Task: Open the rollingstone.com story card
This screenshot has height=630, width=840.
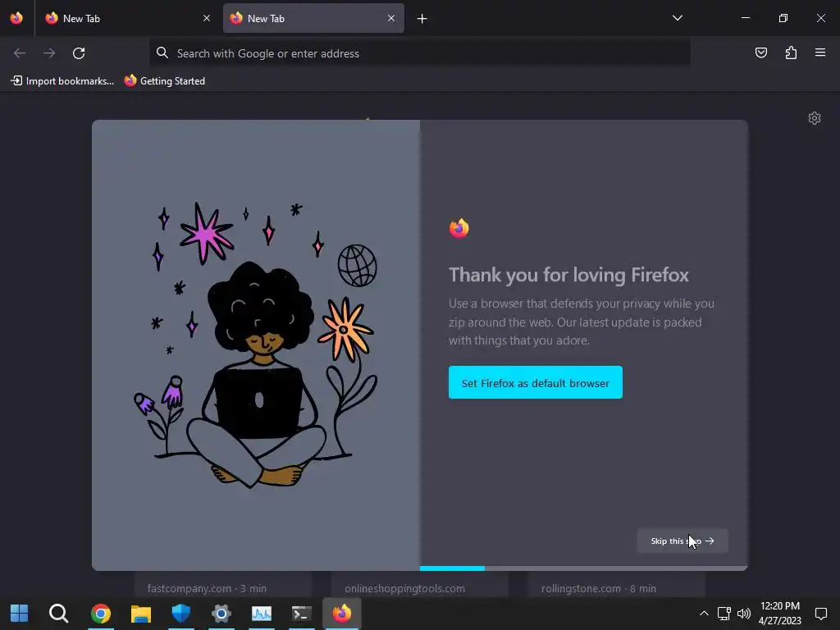Action: (616, 585)
